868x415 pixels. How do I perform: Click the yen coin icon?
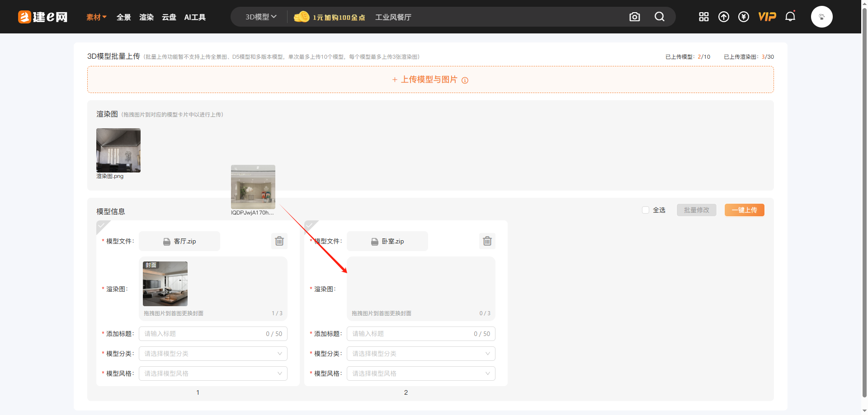click(x=743, y=17)
